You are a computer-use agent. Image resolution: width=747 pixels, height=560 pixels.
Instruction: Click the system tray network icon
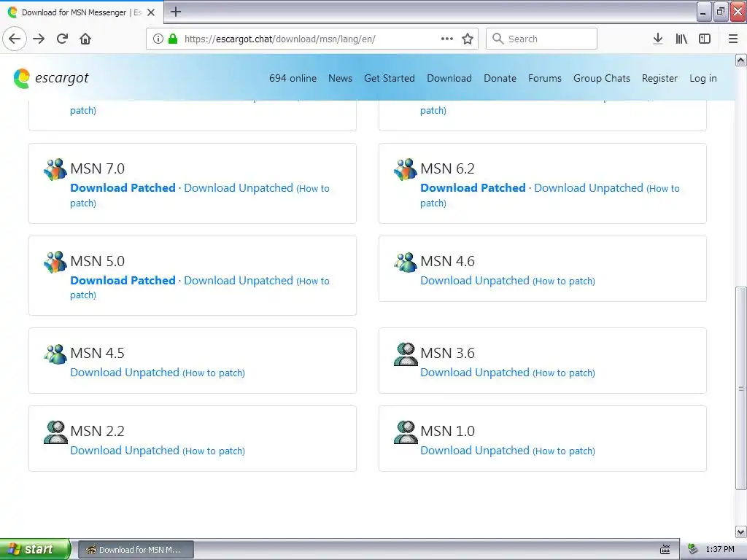(693, 549)
